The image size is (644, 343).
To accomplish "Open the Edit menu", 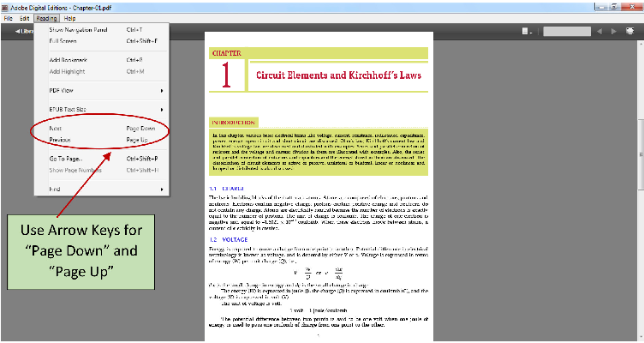I will click(x=24, y=19).
